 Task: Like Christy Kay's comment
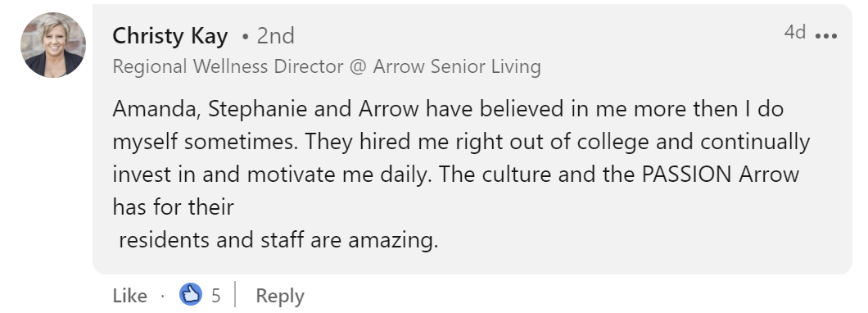tap(129, 295)
